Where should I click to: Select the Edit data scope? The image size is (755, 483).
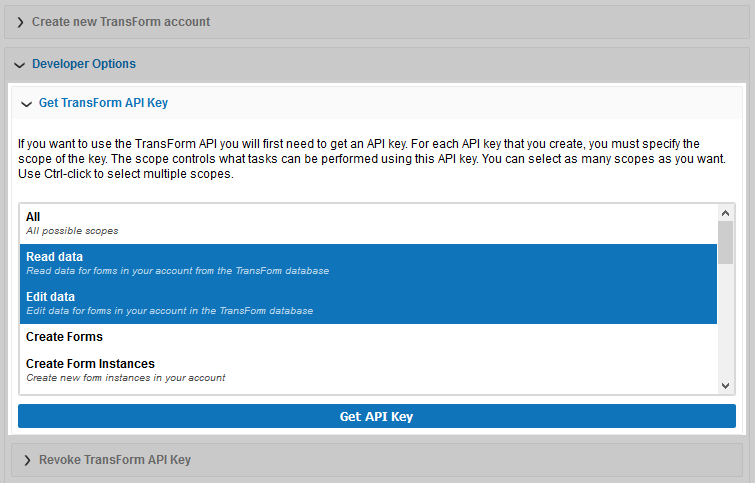pyautogui.click(x=368, y=304)
